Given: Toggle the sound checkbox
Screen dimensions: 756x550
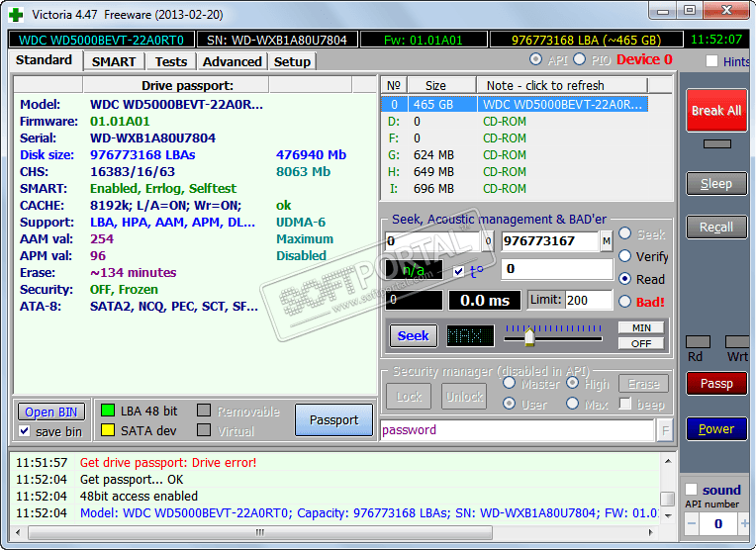Looking at the screenshot, I should click(691, 490).
